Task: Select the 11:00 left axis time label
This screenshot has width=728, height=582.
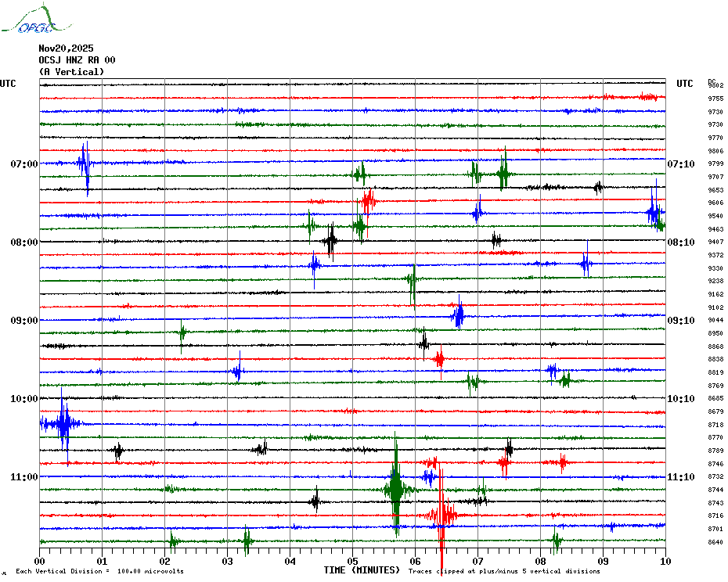Action: click(24, 476)
